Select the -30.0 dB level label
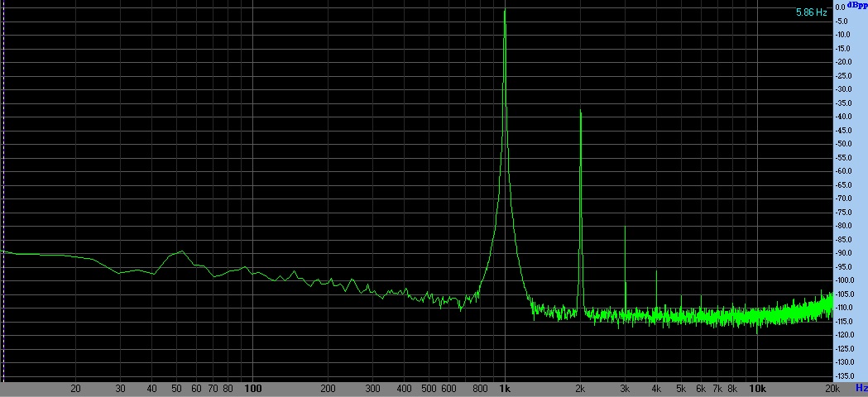This screenshot has height=397, width=868. click(x=842, y=89)
